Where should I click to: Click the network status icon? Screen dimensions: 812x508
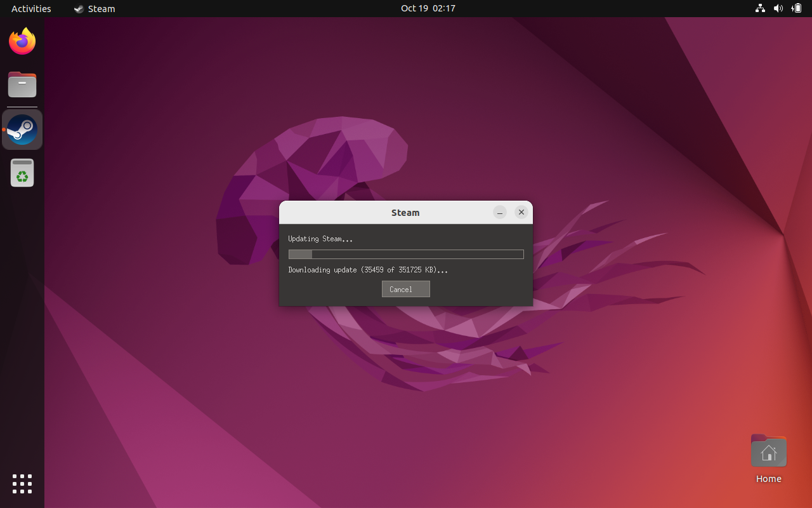pyautogui.click(x=760, y=8)
